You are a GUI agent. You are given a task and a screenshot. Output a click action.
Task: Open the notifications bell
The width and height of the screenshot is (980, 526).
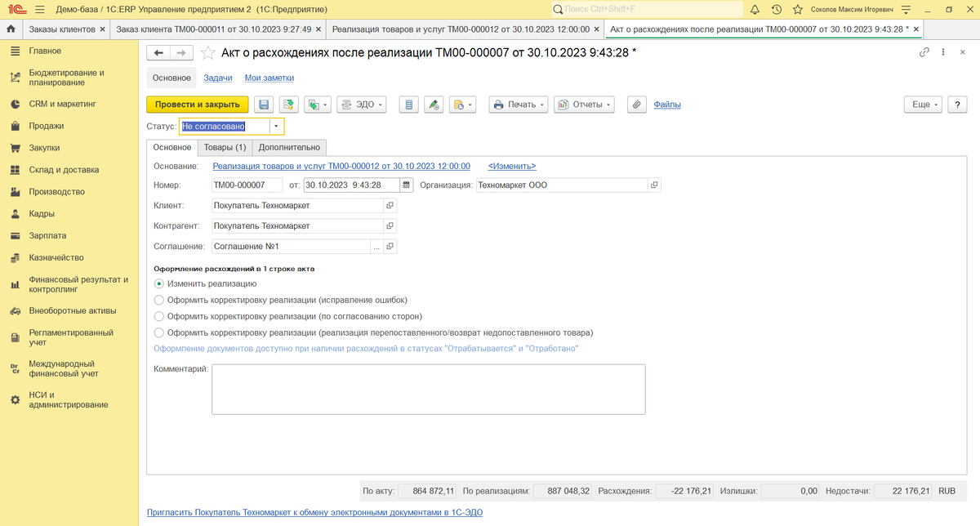754,9
